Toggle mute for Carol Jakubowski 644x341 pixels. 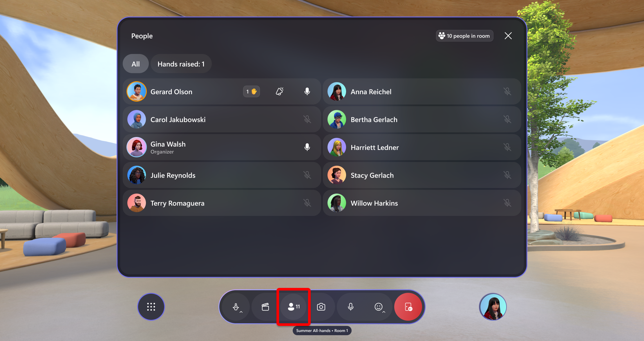[307, 119]
